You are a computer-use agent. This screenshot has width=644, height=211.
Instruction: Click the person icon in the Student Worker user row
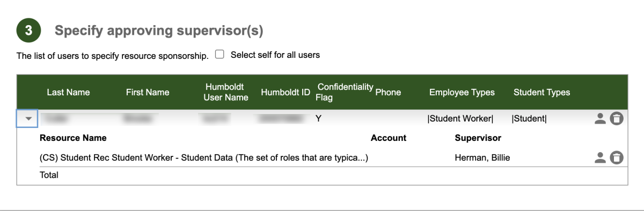pos(601,119)
